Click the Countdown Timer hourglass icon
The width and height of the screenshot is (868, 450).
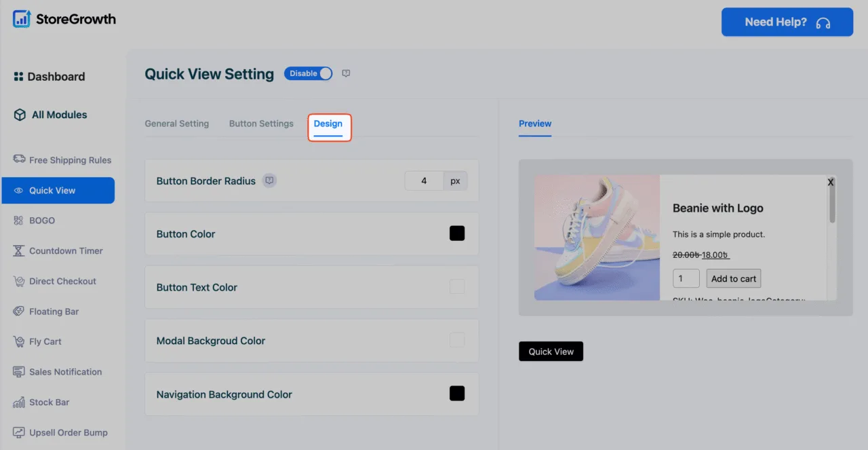19,251
